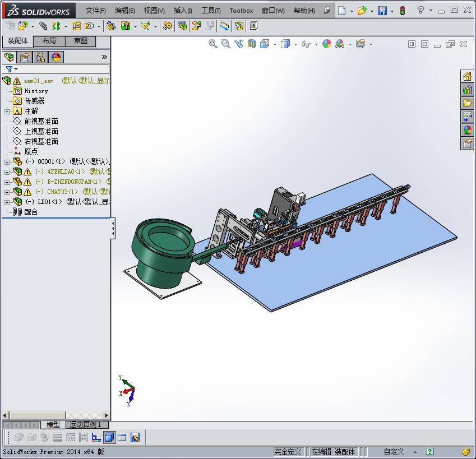The height and width of the screenshot is (459, 476).
Task: Open the PropertyManager tab icon
Action: pos(25,57)
